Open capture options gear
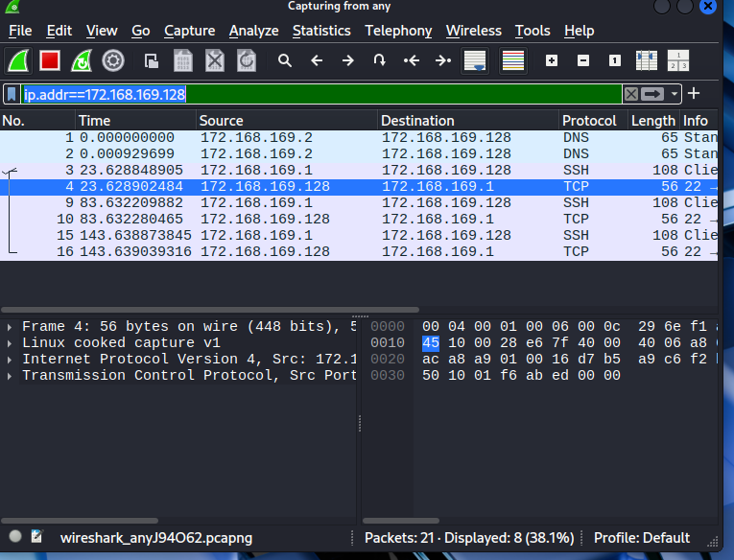Viewport: 734px width, 560px height. (x=113, y=60)
